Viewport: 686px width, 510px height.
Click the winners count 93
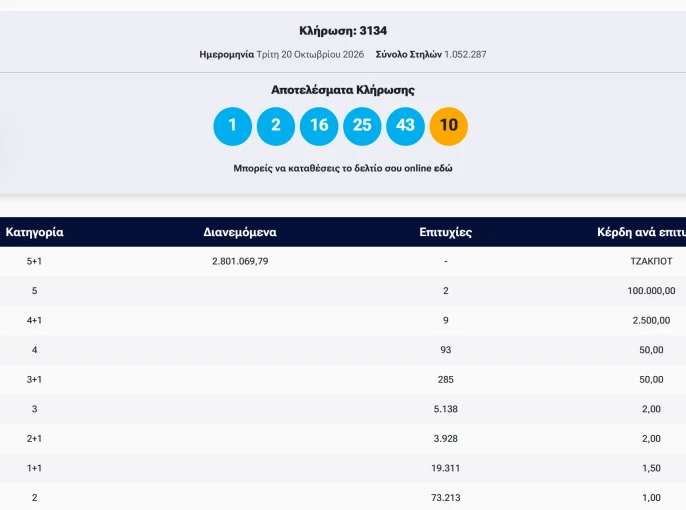point(445,350)
